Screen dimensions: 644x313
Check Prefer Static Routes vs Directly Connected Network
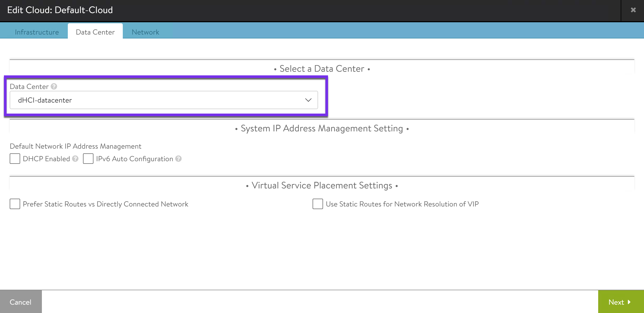click(x=15, y=204)
